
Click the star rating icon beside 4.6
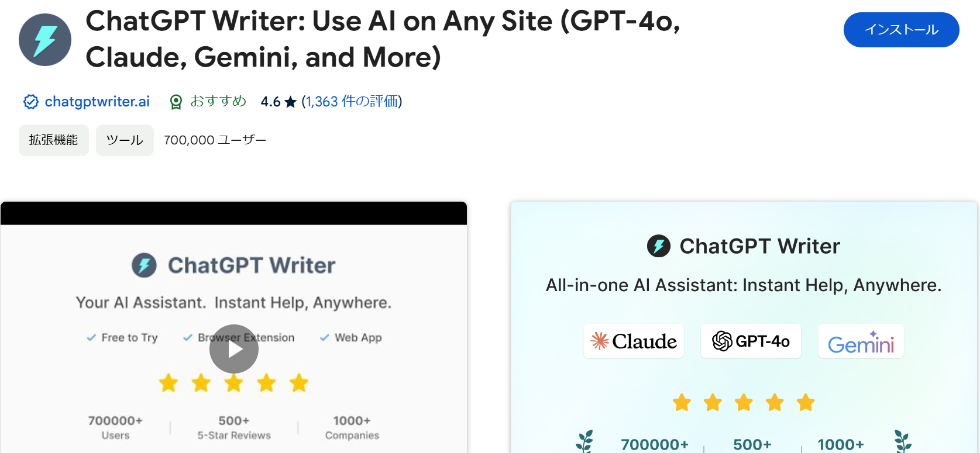click(x=290, y=101)
